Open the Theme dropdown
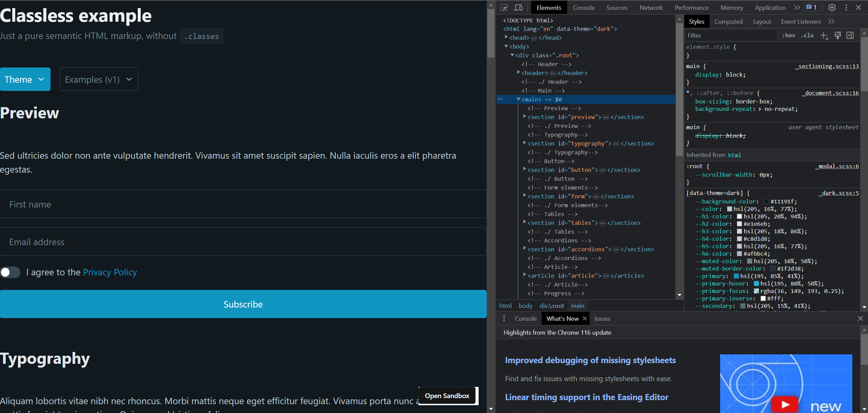This screenshot has width=868, height=413. 25,79
